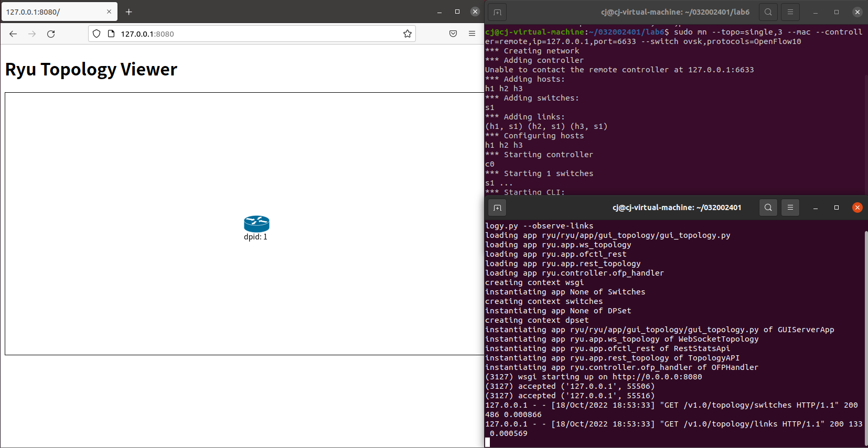Image resolution: width=868 pixels, height=448 pixels.
Task: Click the "wsgi starting up on http://0.0.0.0:8080" line
Action: pyautogui.click(x=594, y=377)
